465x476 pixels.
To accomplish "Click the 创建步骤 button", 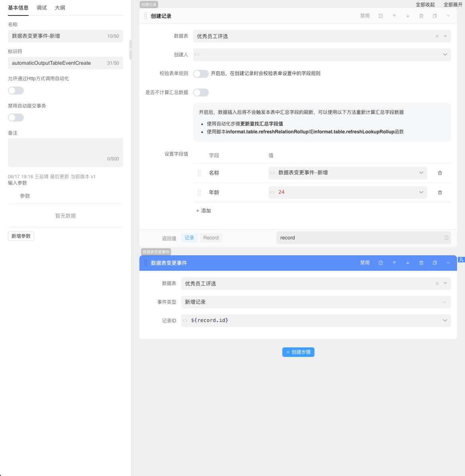I will [298, 352].
